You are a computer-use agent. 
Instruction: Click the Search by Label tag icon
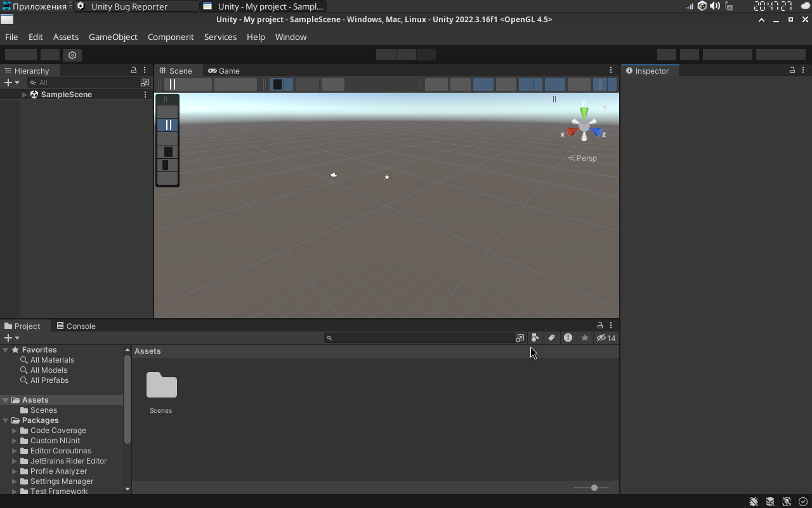tap(551, 338)
